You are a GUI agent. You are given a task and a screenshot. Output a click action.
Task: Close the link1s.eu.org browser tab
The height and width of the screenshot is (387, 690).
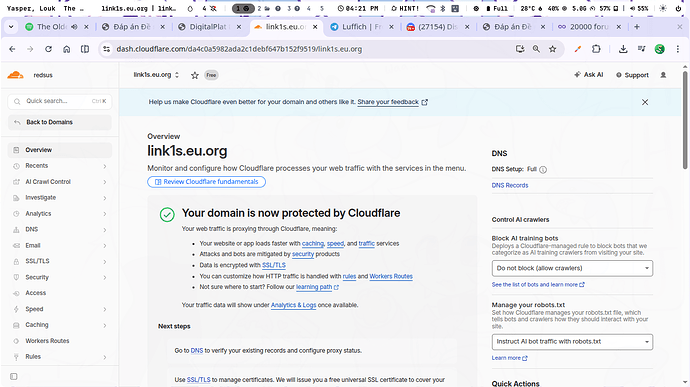[315, 27]
